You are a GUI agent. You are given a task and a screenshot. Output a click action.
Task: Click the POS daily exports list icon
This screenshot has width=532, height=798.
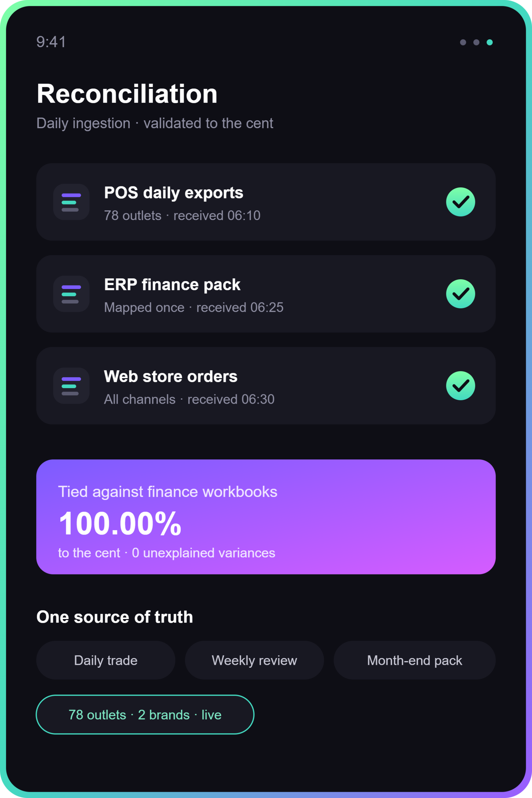pyautogui.click(x=71, y=202)
